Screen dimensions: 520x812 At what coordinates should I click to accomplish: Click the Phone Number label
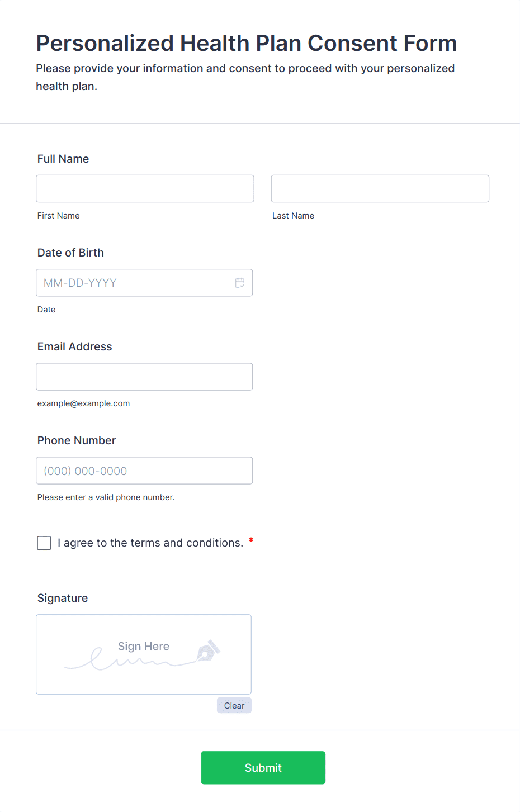pos(77,440)
